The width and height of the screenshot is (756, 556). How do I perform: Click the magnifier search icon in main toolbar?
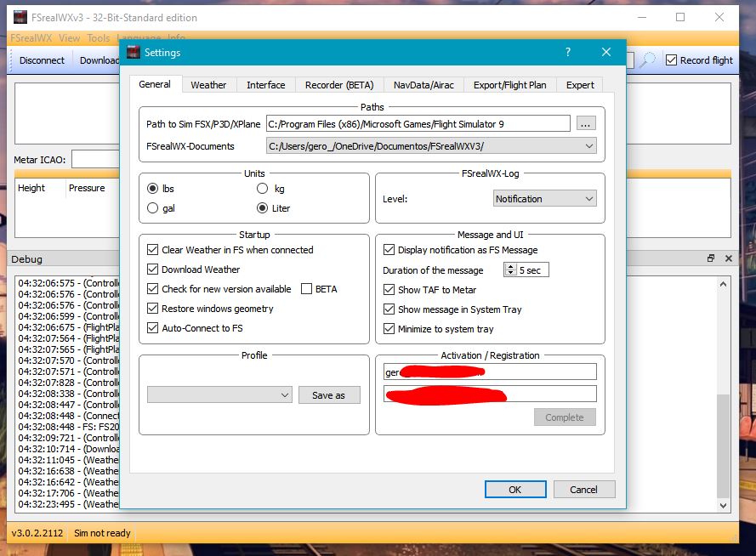click(x=647, y=60)
